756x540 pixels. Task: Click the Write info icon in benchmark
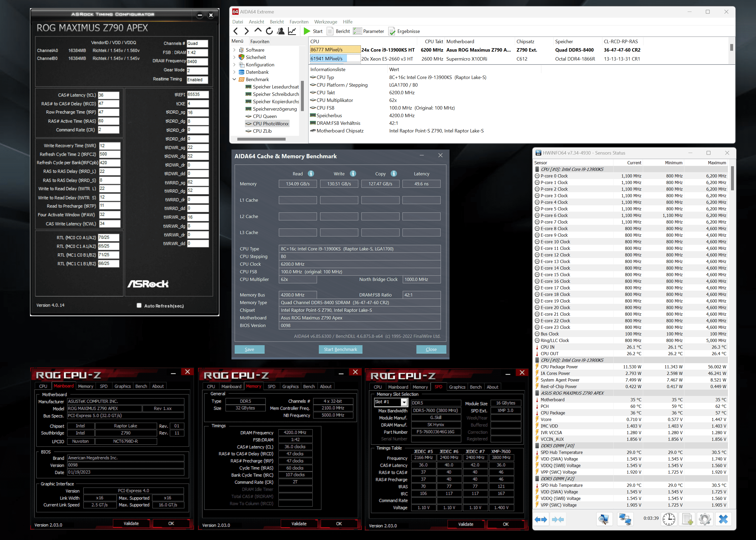pos(353,174)
